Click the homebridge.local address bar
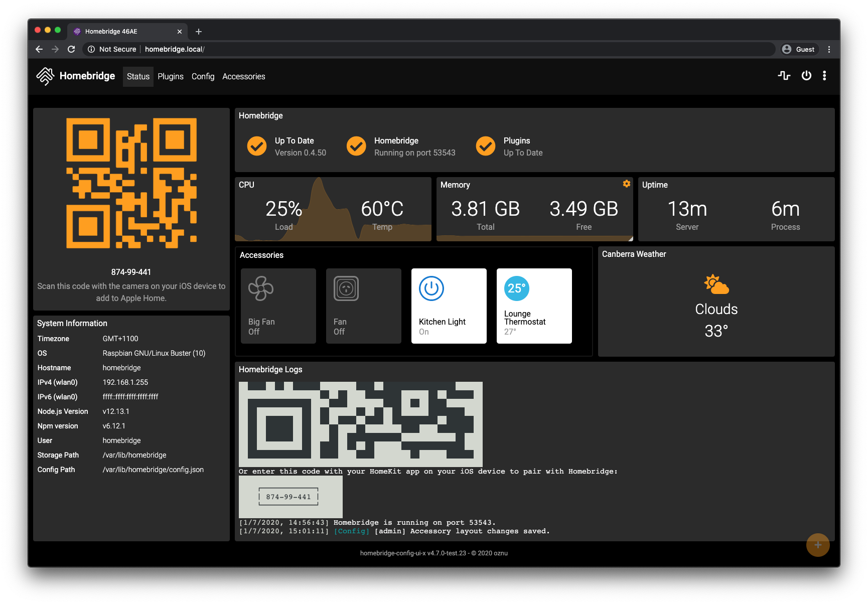 coord(175,49)
